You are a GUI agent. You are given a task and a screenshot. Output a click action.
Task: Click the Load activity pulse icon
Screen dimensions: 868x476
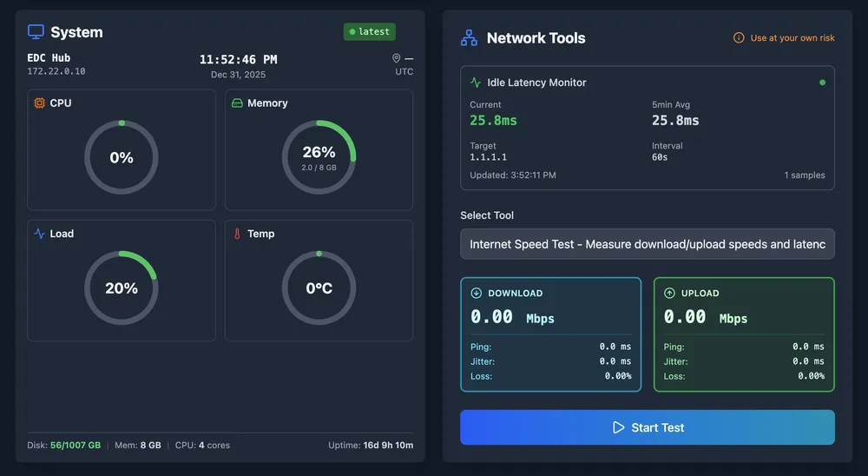[x=39, y=234]
